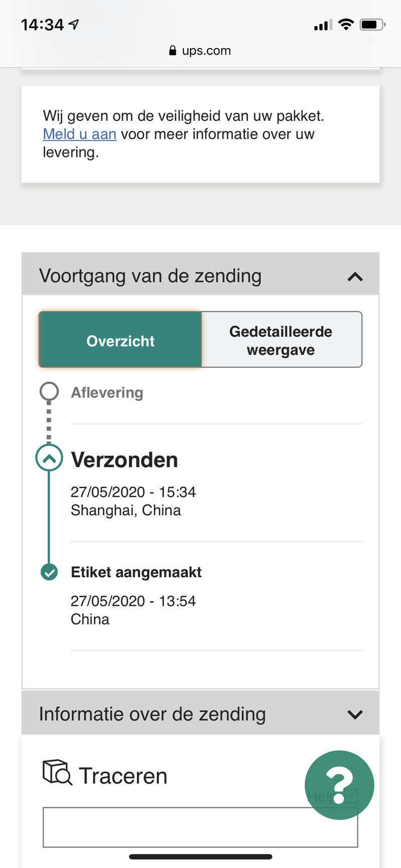
Task: Open the Meld u aan link
Action: (x=79, y=134)
